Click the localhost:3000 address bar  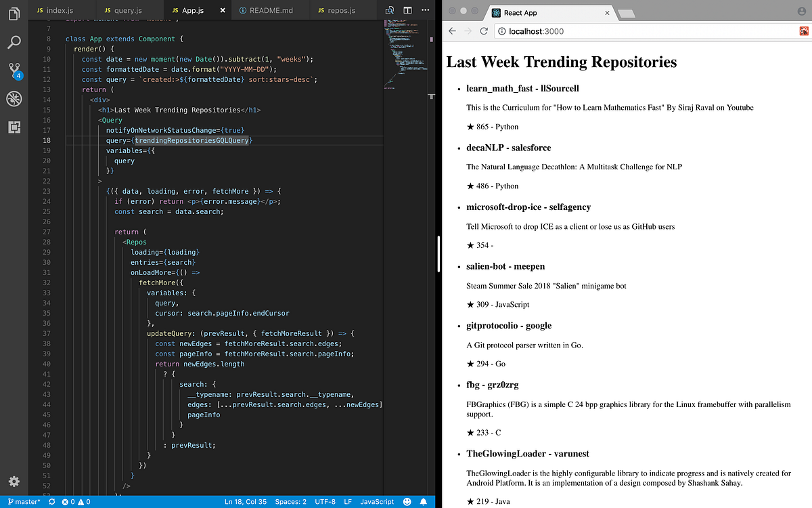point(609,30)
